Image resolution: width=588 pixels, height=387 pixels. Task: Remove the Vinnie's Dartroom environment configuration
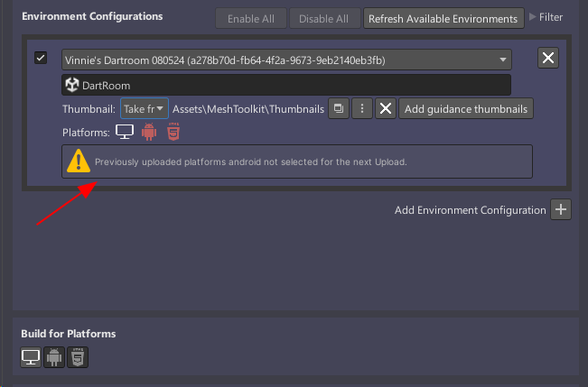coord(548,58)
